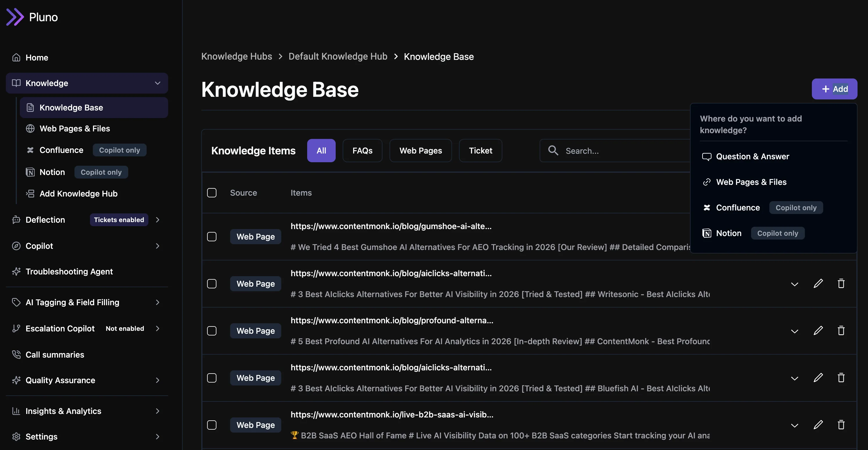Select the Web Pages filter tab
Screen dimensions: 868x450
(x=421, y=151)
